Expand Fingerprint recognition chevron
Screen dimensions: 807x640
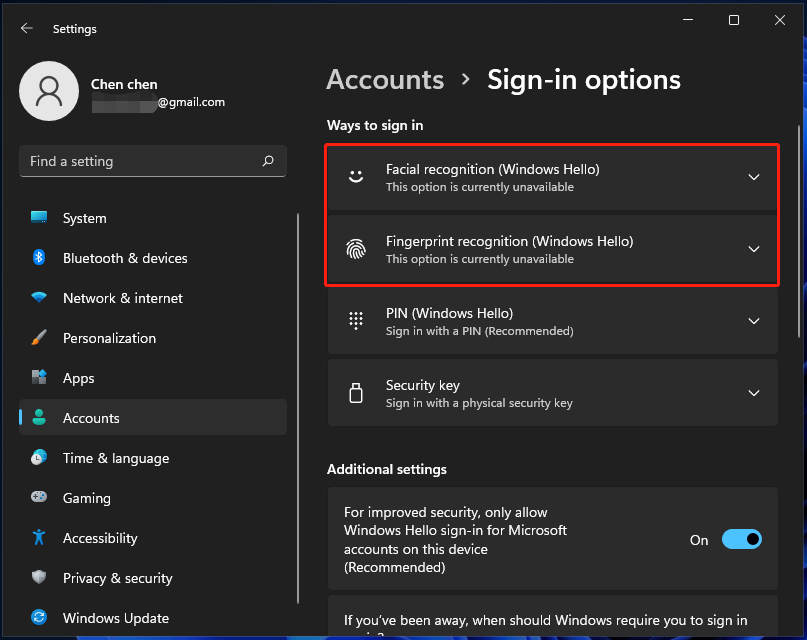point(753,249)
